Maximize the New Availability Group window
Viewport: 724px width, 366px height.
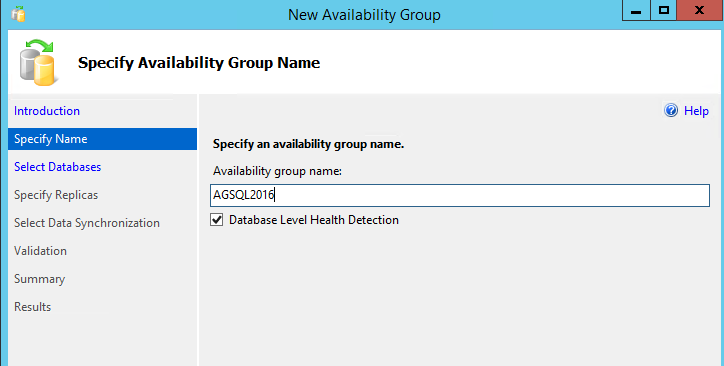(x=664, y=11)
